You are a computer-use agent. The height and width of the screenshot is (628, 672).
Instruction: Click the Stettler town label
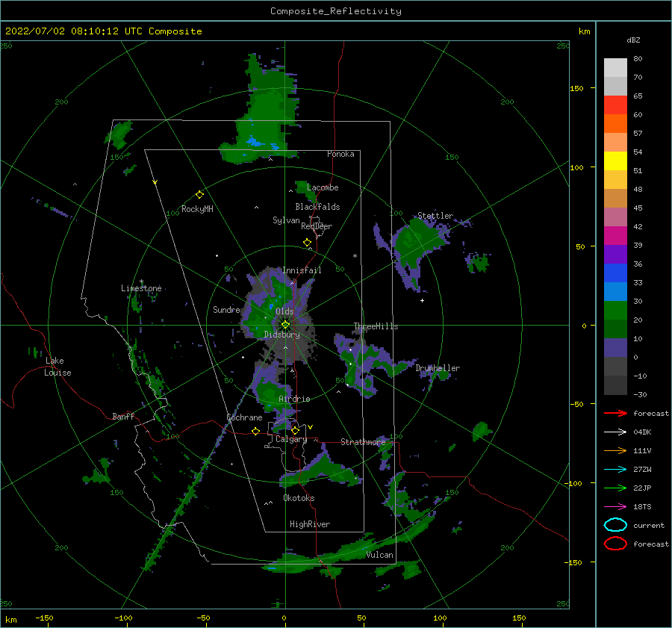pos(435,216)
